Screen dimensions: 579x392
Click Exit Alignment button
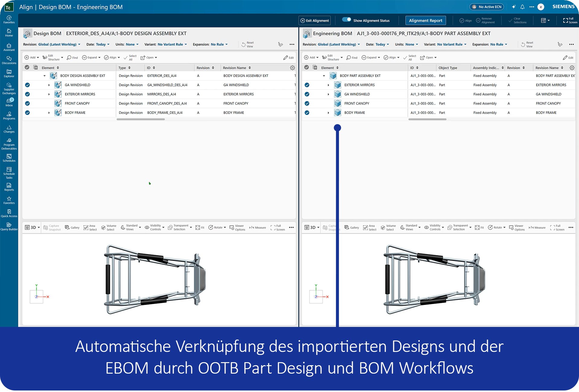point(315,20)
